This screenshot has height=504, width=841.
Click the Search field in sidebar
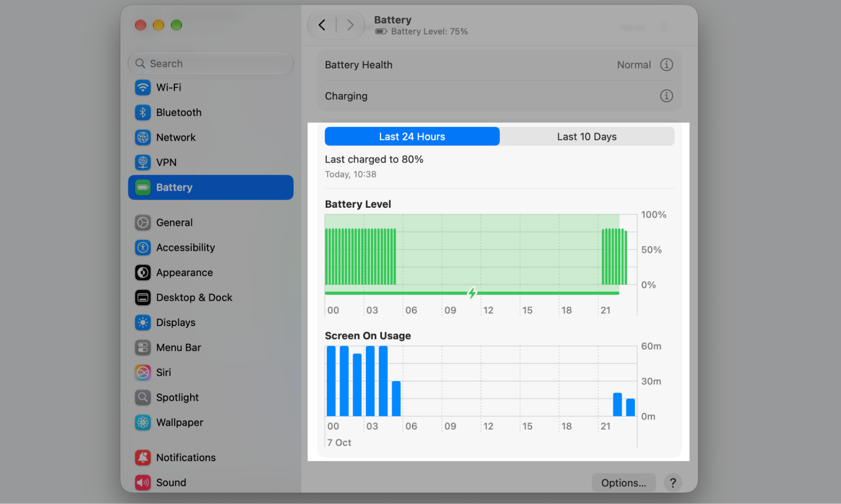[211, 64]
